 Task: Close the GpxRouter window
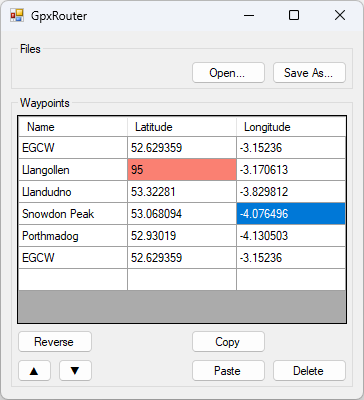click(340, 15)
